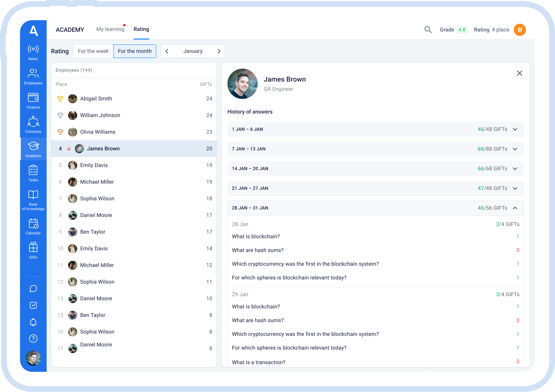The image size is (555, 392).
Task: Open the help question mark icon
Action: (x=33, y=339)
